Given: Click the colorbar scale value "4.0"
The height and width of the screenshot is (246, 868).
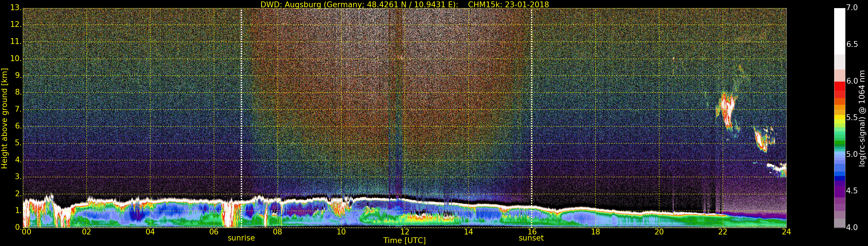Looking at the screenshot, I should point(852,227).
